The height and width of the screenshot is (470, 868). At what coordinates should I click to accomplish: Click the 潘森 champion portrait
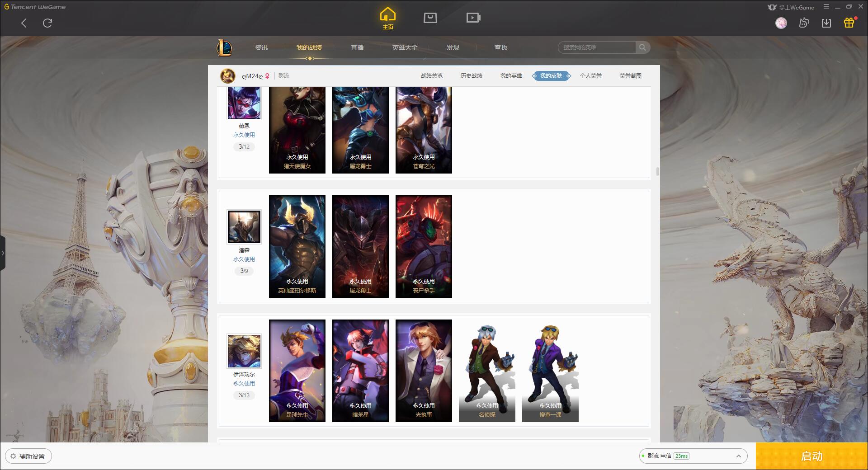(x=244, y=227)
